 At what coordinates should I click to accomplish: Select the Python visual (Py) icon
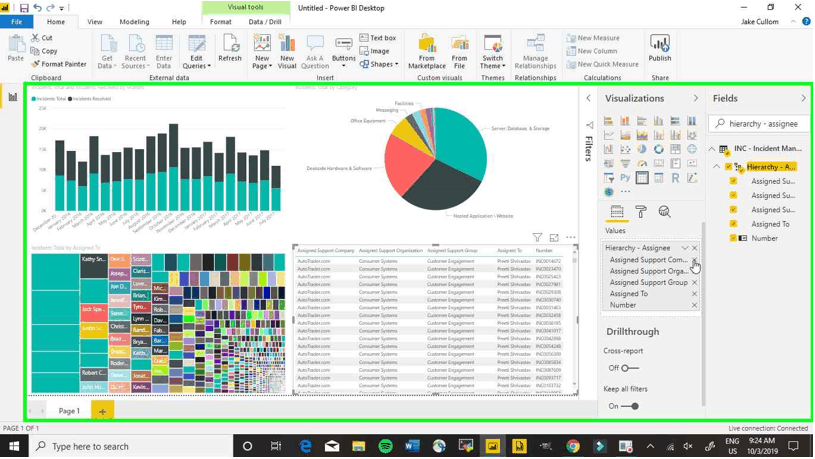[625, 178]
